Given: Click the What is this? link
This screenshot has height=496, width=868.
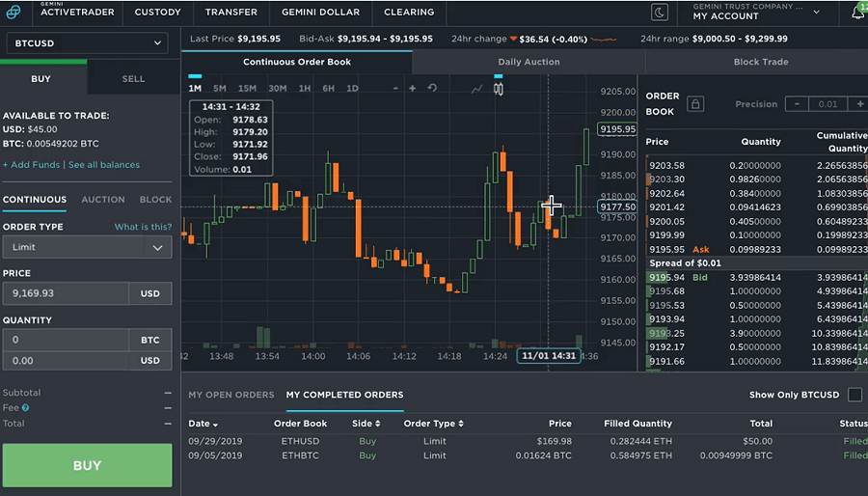Looking at the screenshot, I should click(x=143, y=227).
